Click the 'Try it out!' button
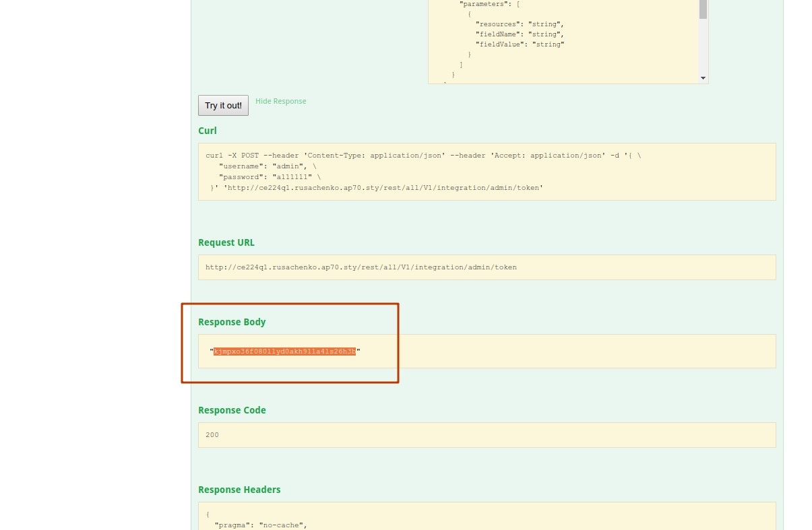The height and width of the screenshot is (530, 812). pyautogui.click(x=223, y=106)
